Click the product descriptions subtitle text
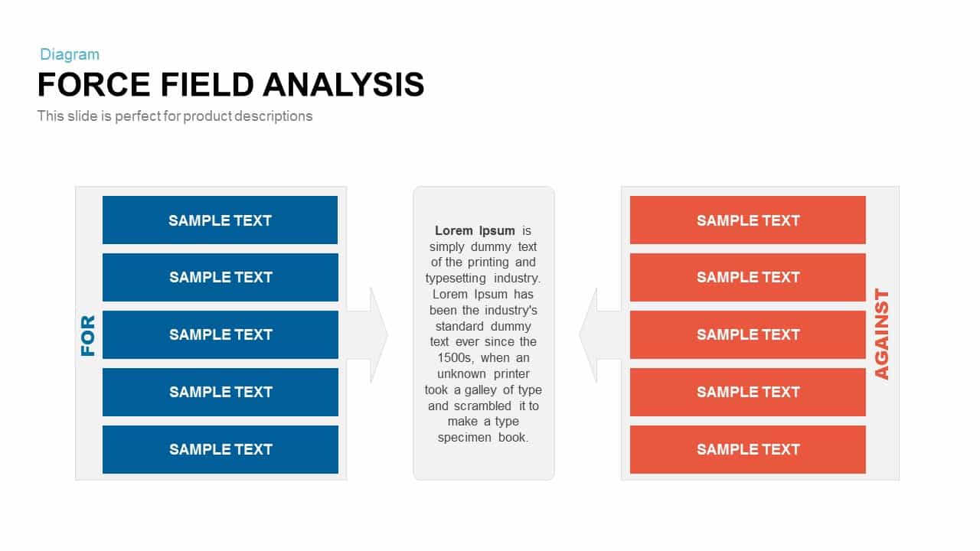 click(175, 116)
